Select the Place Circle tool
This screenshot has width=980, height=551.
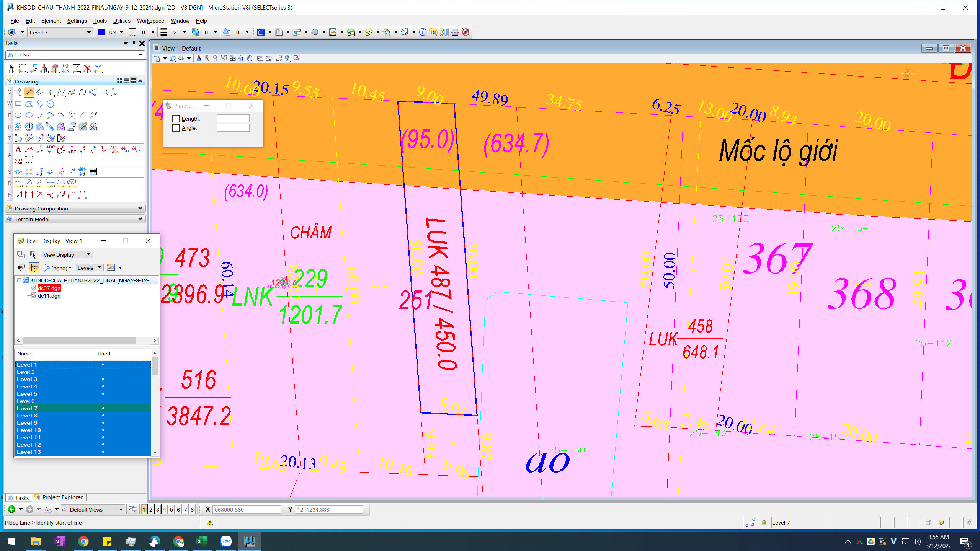pos(18,115)
